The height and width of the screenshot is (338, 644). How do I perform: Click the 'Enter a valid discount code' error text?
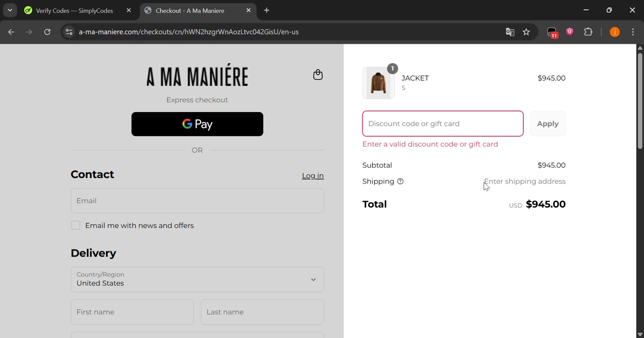(x=430, y=144)
